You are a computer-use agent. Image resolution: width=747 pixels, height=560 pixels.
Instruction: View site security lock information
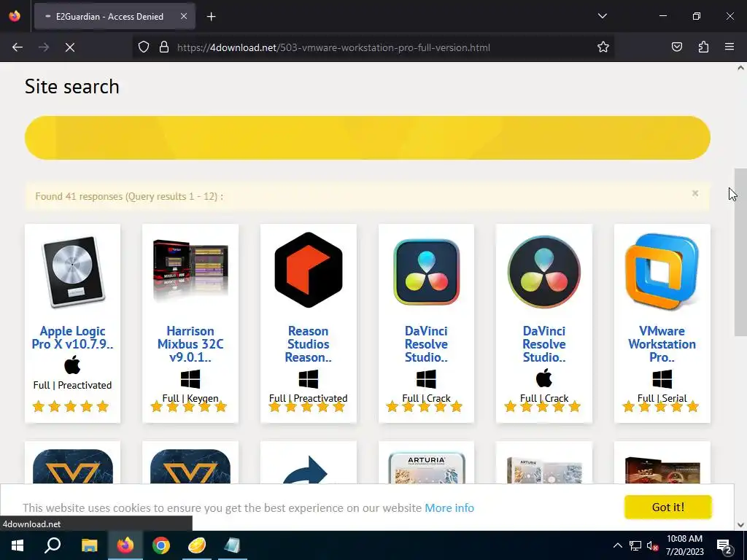pyautogui.click(x=164, y=47)
